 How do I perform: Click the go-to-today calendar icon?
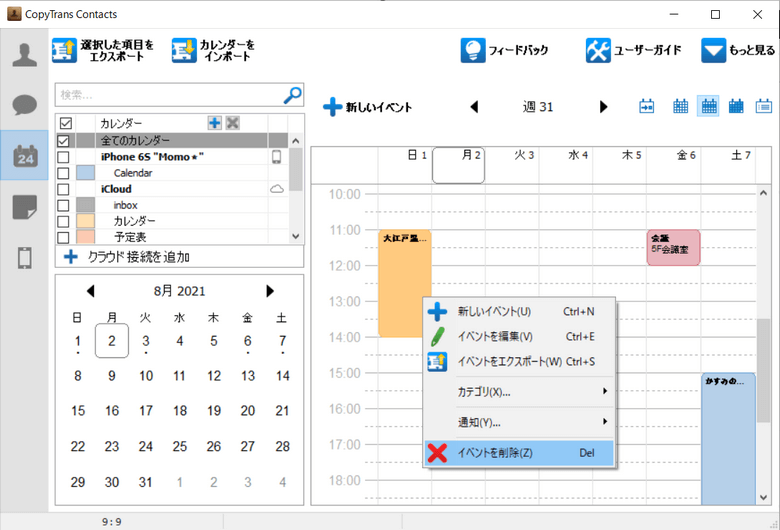(647, 106)
